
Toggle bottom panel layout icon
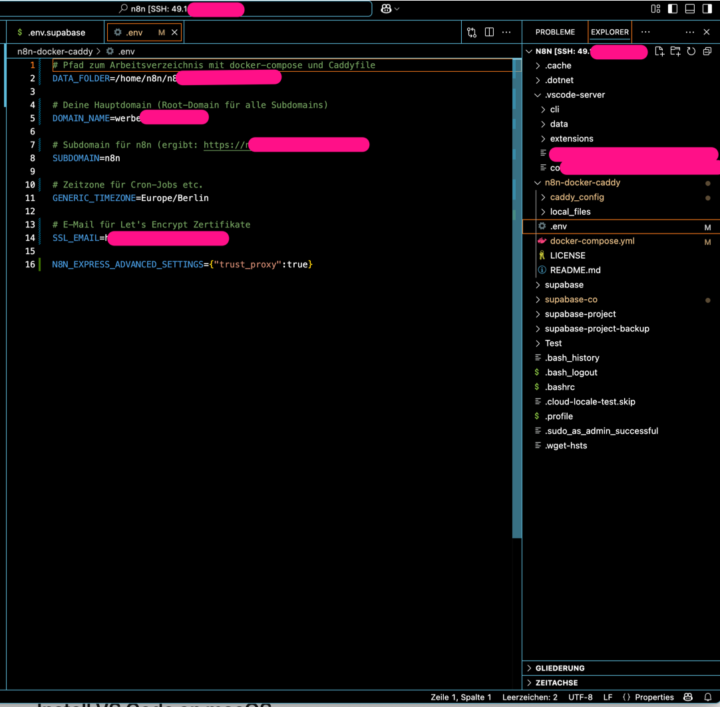point(690,9)
